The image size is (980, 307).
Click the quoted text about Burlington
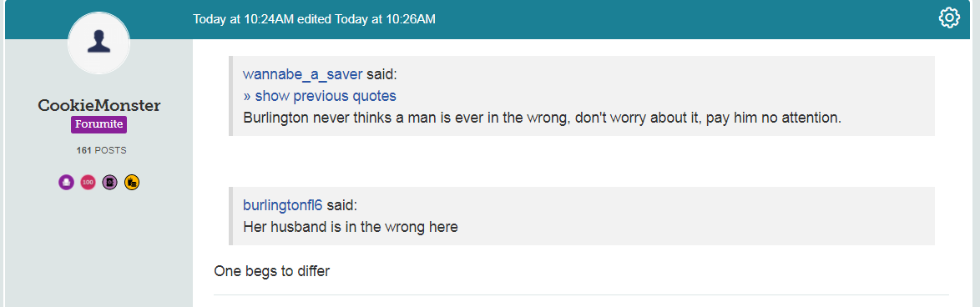(x=543, y=118)
